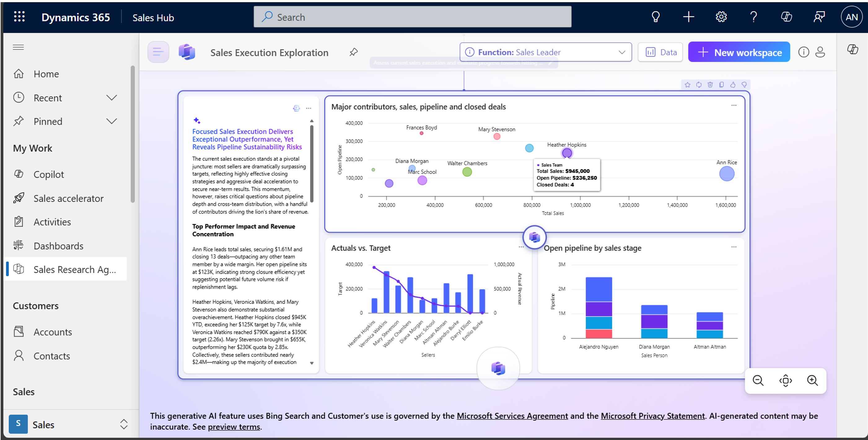
Task: Click the favorite star icon above the workspace
Action: (x=687, y=85)
